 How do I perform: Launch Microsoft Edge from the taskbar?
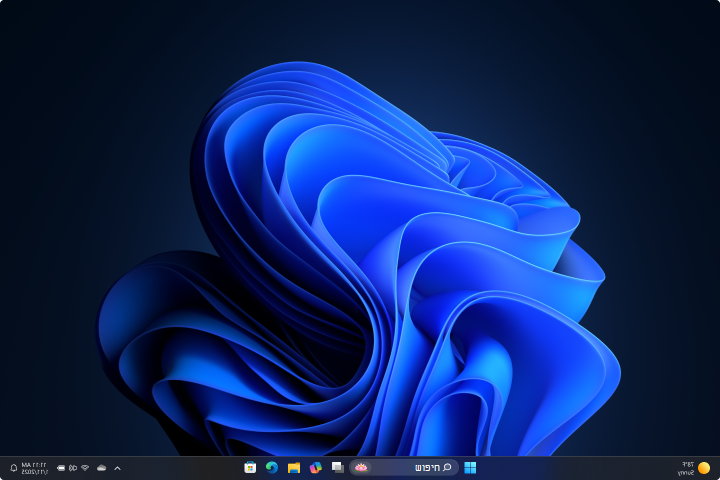[272, 468]
